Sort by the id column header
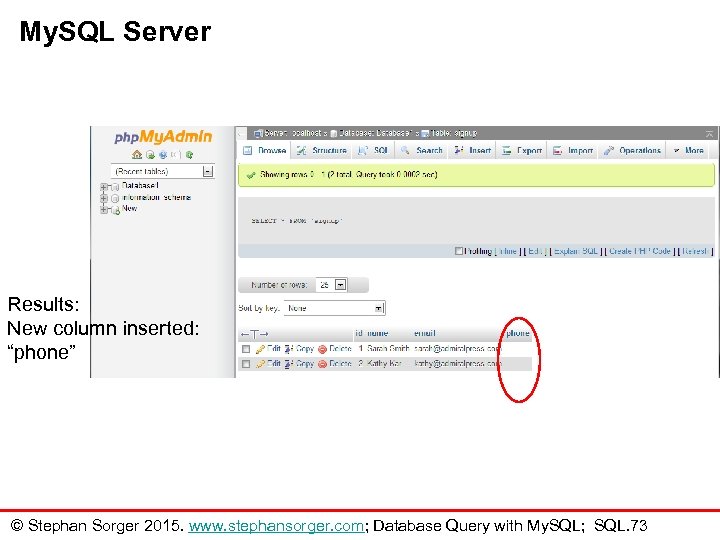Image resolution: width=720 pixels, height=540 pixels. click(x=359, y=333)
